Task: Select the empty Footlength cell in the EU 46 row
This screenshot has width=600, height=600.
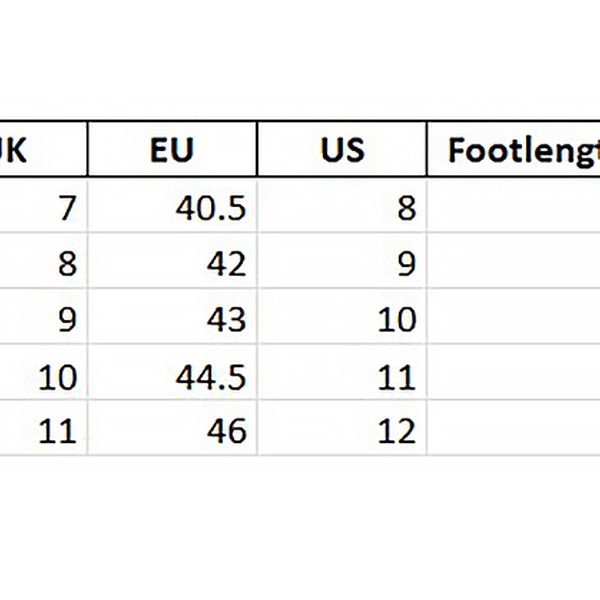Action: click(514, 430)
